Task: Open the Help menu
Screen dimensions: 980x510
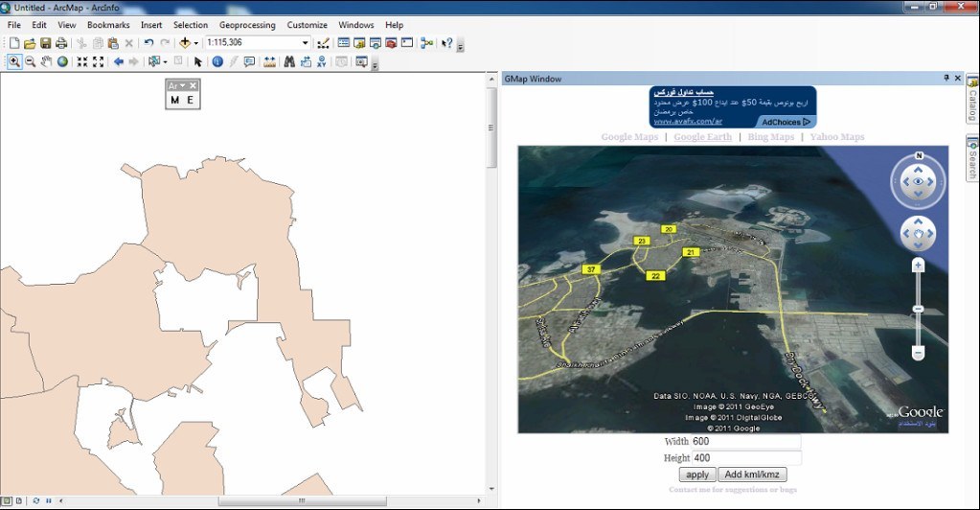Action: tap(394, 25)
